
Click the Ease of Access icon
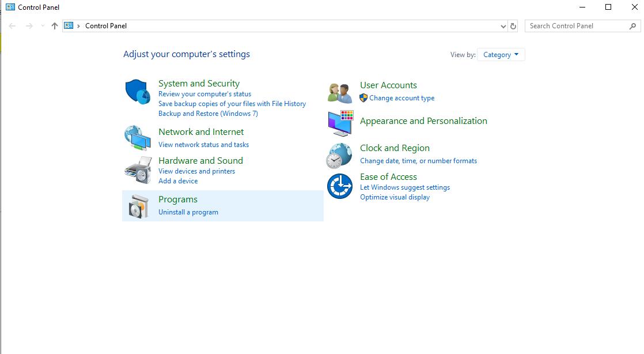tap(340, 186)
